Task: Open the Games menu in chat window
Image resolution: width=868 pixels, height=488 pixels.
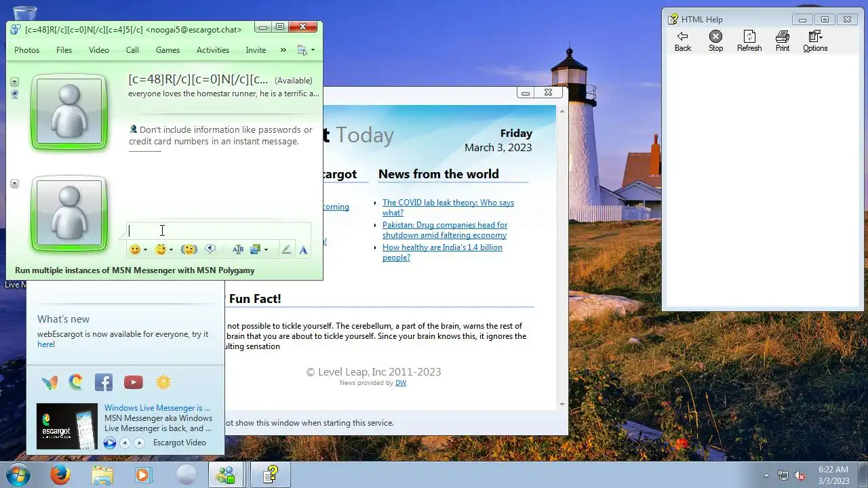Action: [x=167, y=50]
